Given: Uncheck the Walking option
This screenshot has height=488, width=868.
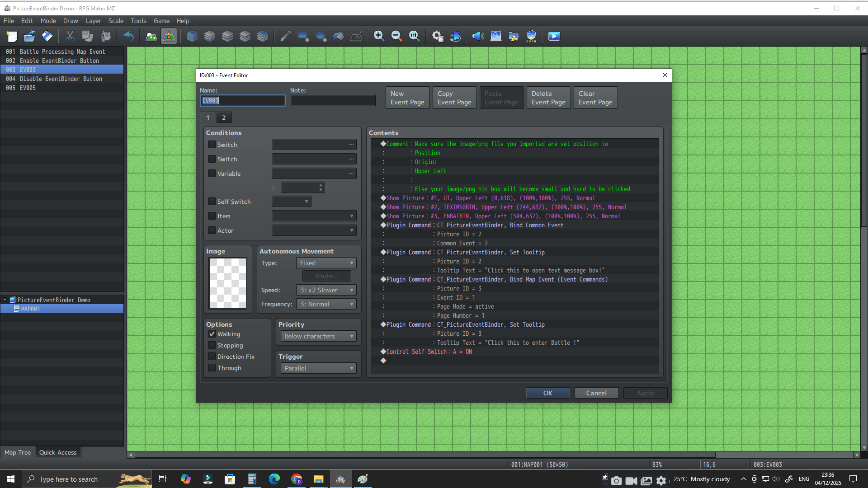Looking at the screenshot, I should tap(212, 334).
